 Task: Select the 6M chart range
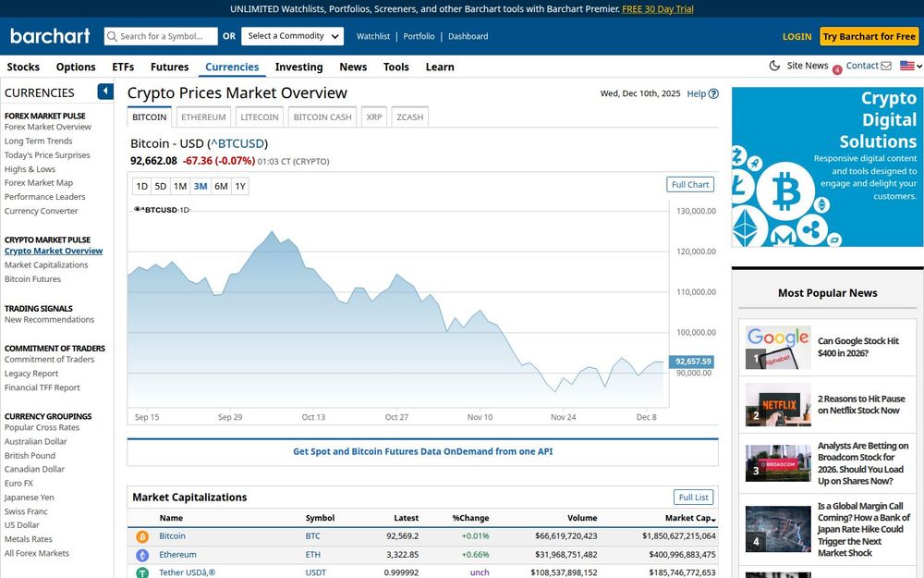[x=221, y=187]
